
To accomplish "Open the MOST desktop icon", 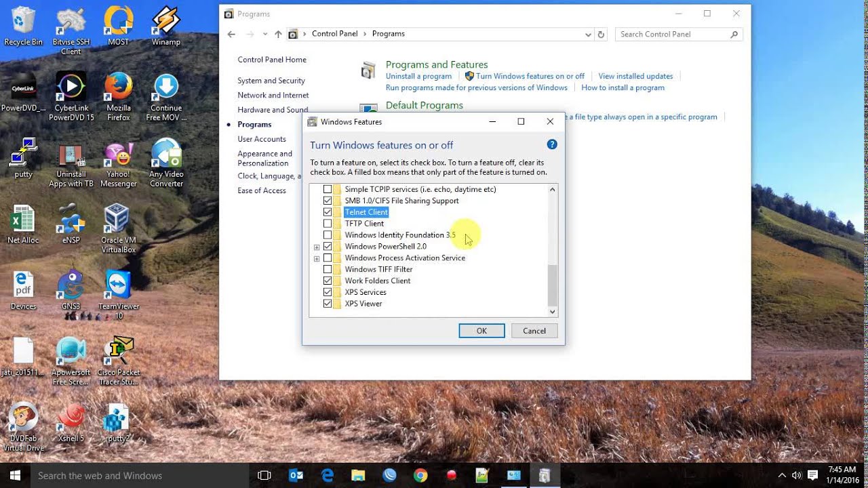I will [x=118, y=26].
